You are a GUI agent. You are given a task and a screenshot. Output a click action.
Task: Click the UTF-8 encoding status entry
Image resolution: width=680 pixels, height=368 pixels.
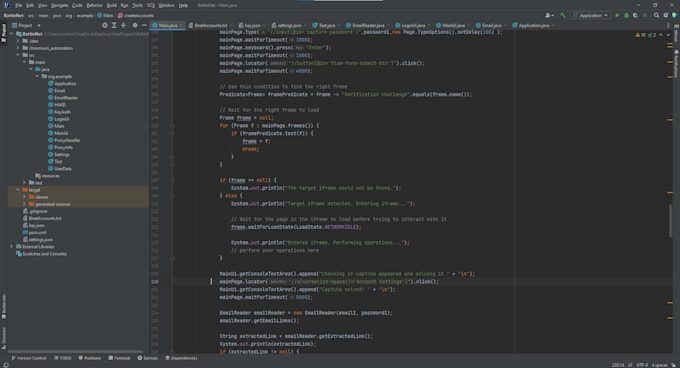(642, 365)
